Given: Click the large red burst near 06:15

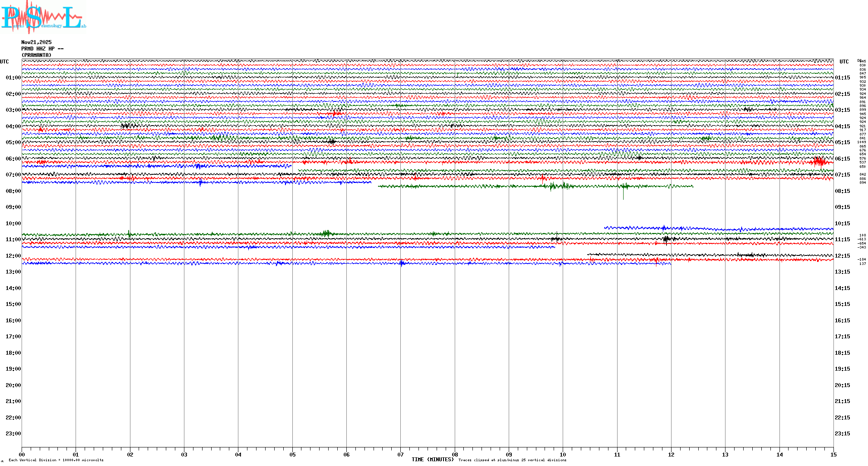Looking at the screenshot, I should pyautogui.click(x=819, y=162).
